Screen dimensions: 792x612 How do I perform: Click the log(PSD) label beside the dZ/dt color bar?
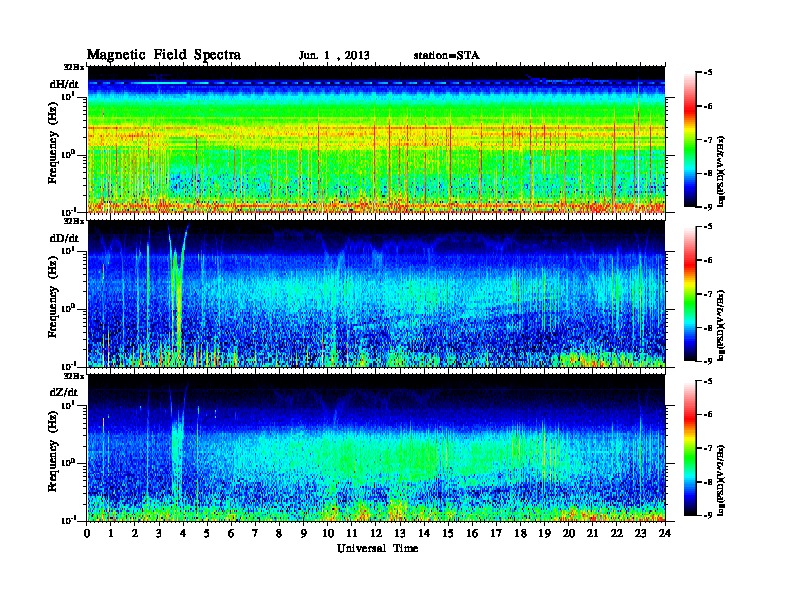coord(722,479)
